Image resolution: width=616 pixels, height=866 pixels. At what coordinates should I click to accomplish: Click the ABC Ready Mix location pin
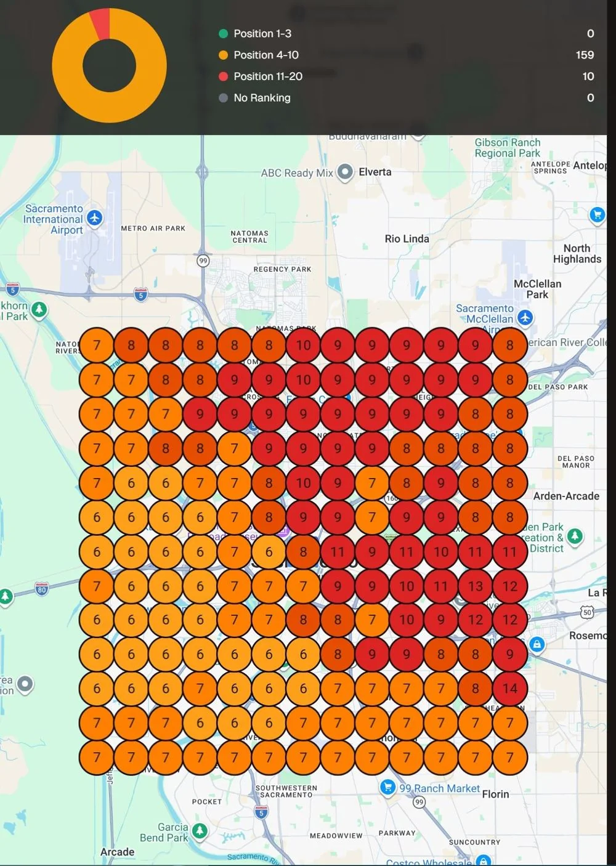point(346,172)
